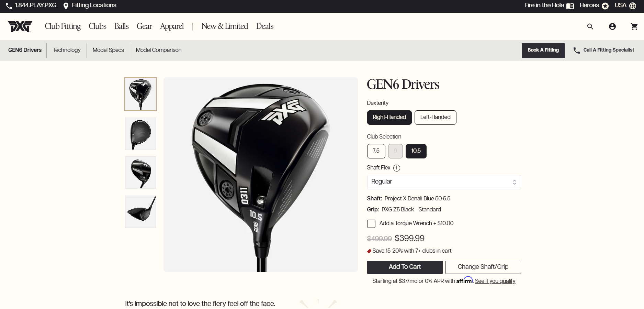
Task: View the shopping cart icon
Action: [634, 26]
